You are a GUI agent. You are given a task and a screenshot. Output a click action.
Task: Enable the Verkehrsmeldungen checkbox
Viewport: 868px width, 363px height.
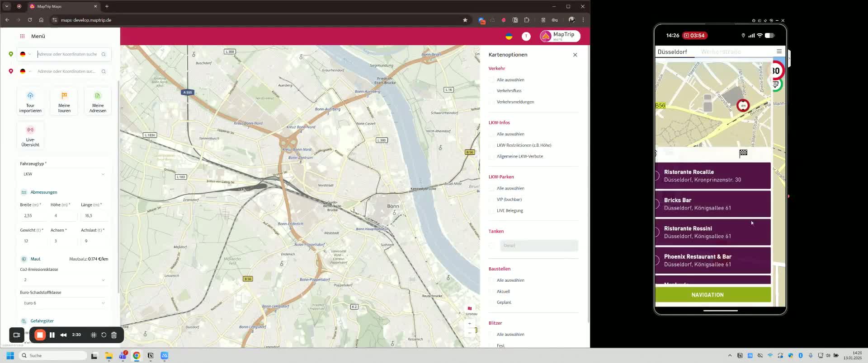pyautogui.click(x=491, y=102)
